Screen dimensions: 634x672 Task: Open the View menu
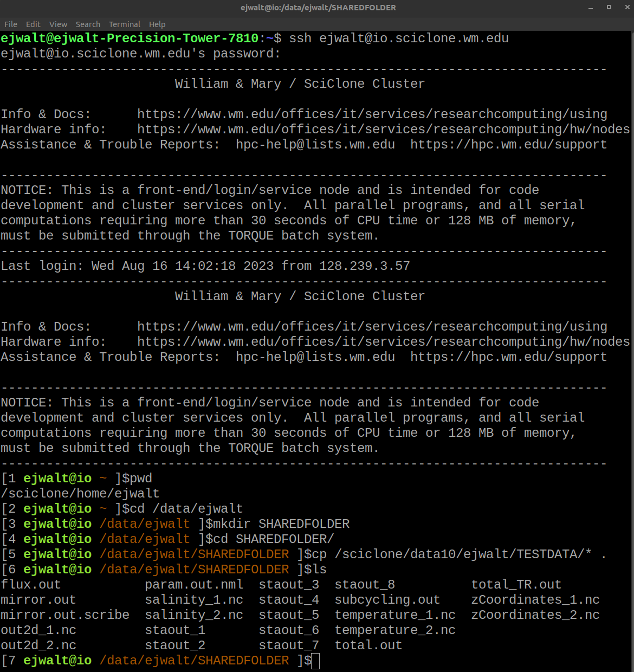[58, 24]
